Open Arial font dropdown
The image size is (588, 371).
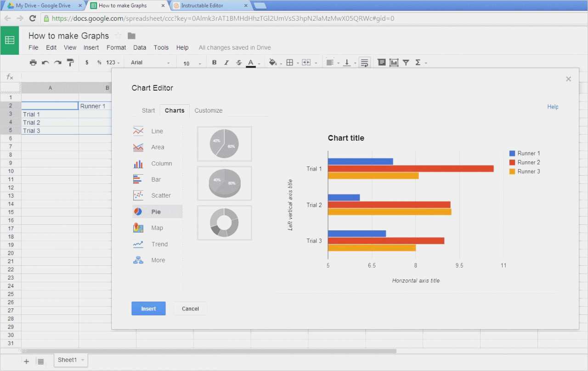(x=150, y=63)
